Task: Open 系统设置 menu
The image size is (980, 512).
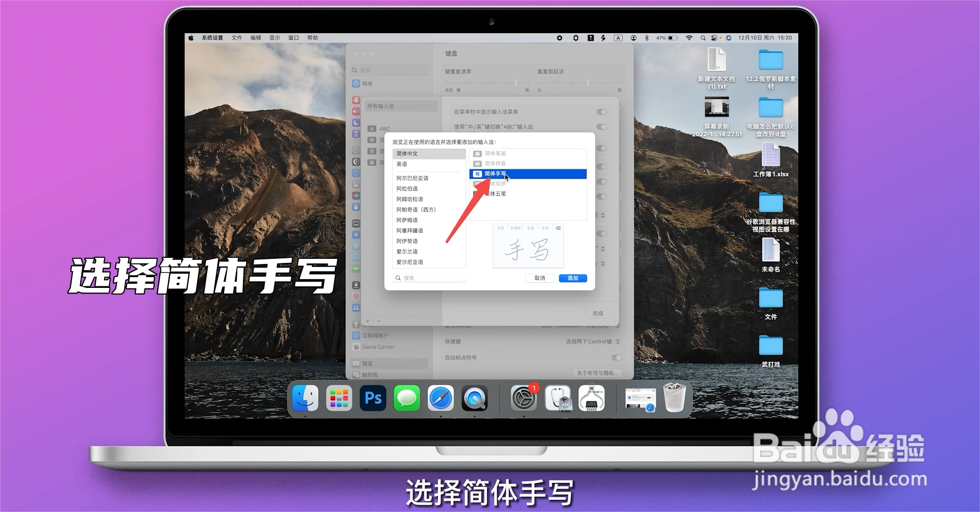Action: 212,38
